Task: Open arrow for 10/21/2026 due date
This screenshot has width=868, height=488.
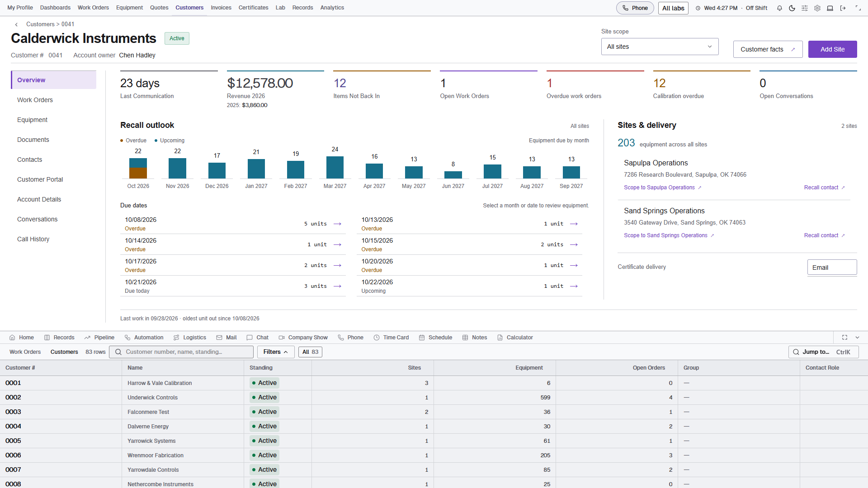Action: (337, 286)
